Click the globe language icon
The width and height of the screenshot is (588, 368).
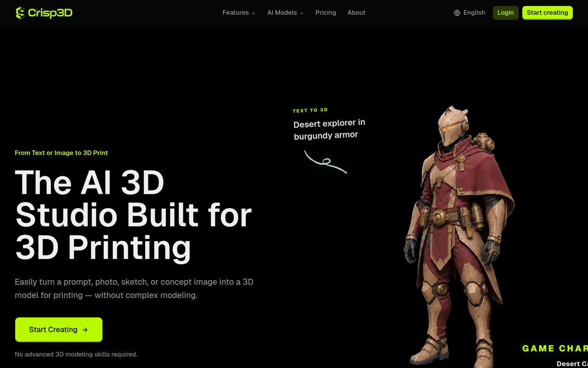click(x=457, y=13)
